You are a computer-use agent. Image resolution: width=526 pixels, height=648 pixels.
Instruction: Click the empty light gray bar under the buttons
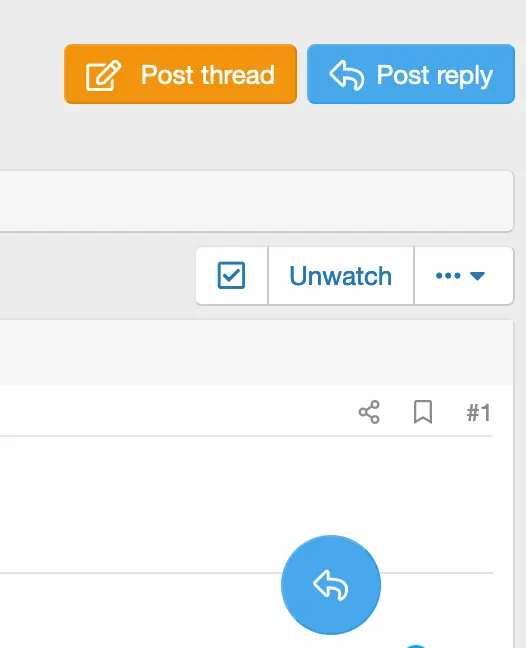tap(256, 201)
